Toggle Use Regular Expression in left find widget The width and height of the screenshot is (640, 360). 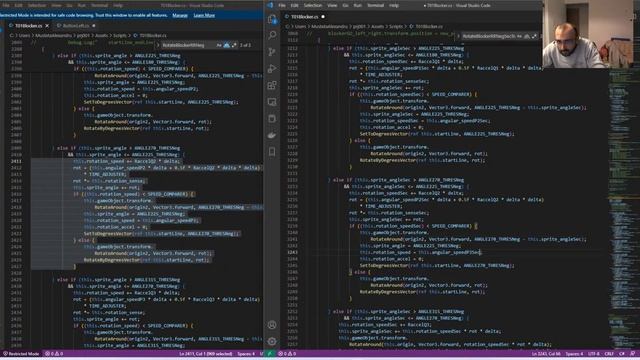pos(234,45)
